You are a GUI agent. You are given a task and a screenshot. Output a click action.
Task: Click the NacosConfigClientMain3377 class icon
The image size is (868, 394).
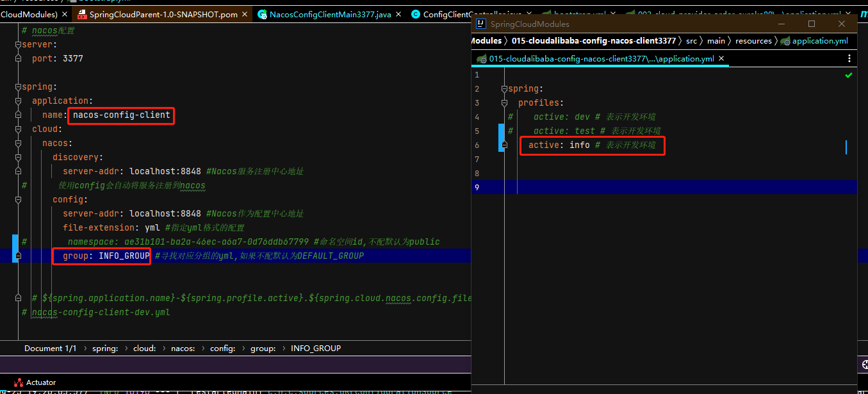click(x=262, y=14)
